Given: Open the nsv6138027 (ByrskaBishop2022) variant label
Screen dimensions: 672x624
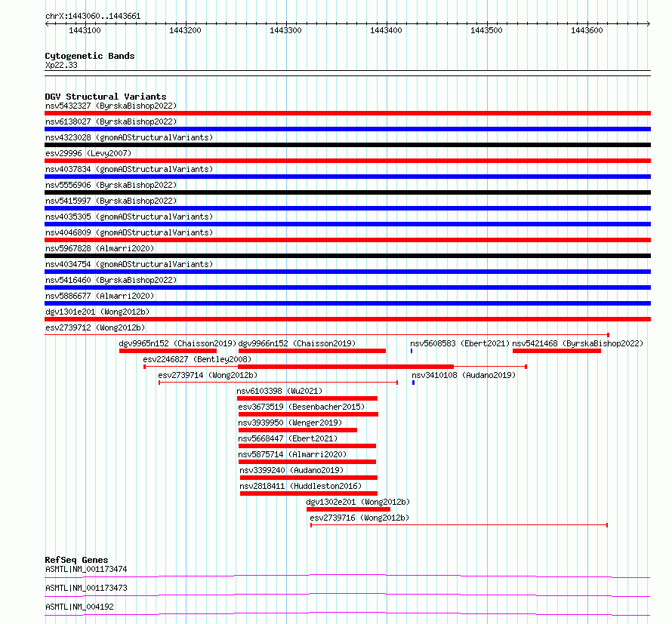Looking at the screenshot, I should point(111,121).
